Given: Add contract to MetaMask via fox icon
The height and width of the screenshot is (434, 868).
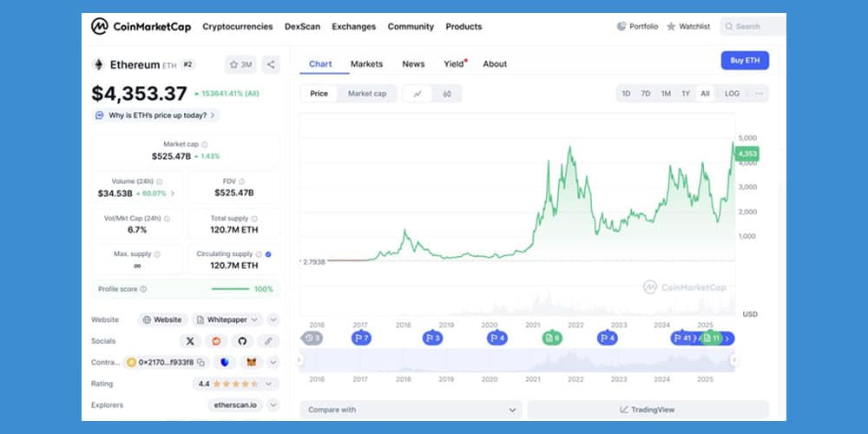Looking at the screenshot, I should tap(252, 362).
